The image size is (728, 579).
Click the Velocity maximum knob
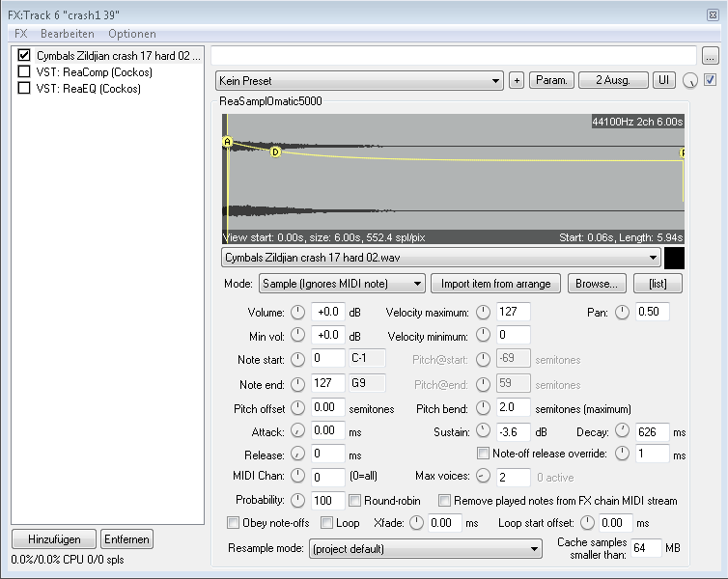point(484,313)
